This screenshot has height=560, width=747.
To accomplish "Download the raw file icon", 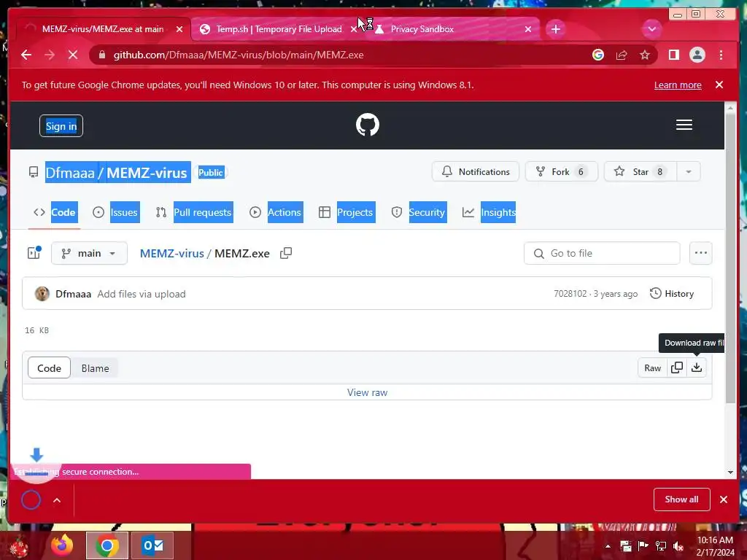I will click(697, 368).
